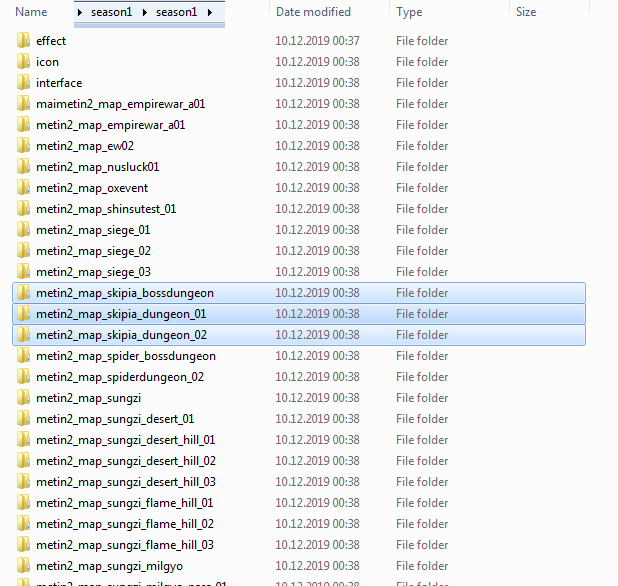Click the 10.12.2019 00:37 date of effect
Image resolution: width=618 pixels, height=586 pixels.
[317, 41]
